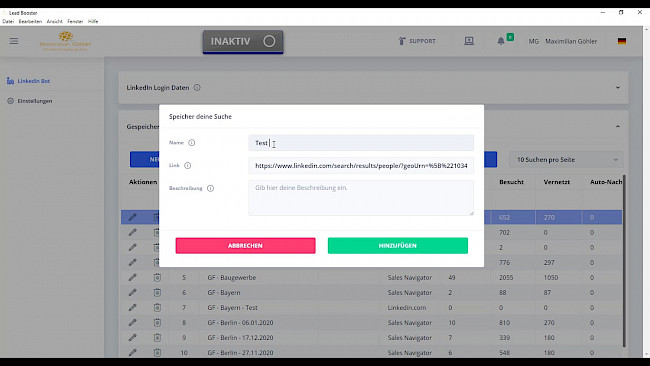Image resolution: width=650 pixels, height=366 pixels.
Task: Sort by the Besucht column header
Action: tap(511, 182)
